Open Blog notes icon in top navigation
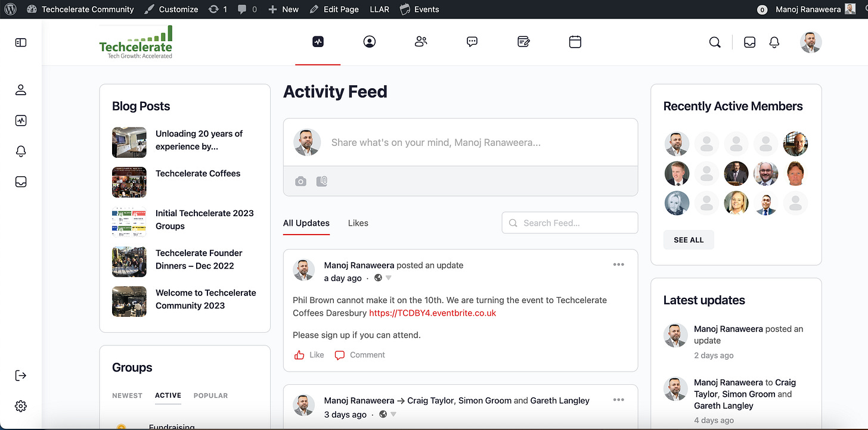Viewport: 868px width, 430px height. coord(523,42)
